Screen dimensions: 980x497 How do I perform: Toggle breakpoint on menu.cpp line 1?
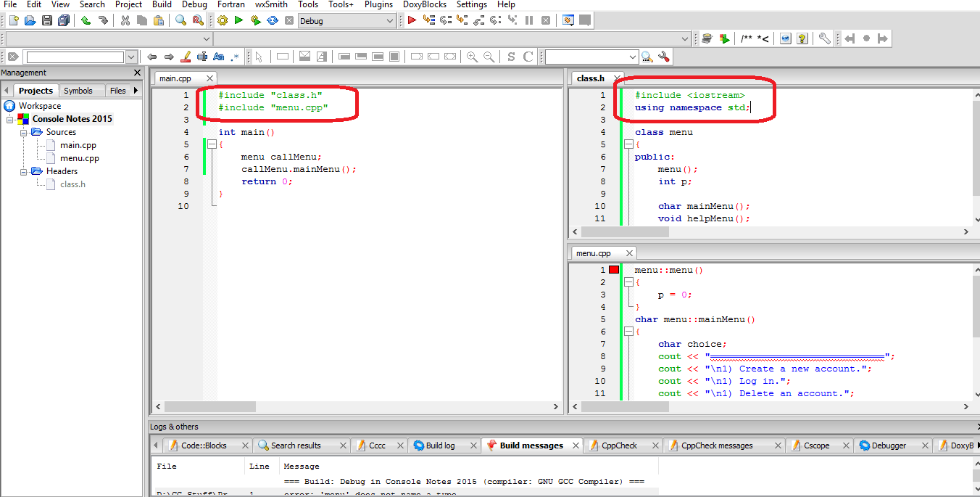[614, 270]
